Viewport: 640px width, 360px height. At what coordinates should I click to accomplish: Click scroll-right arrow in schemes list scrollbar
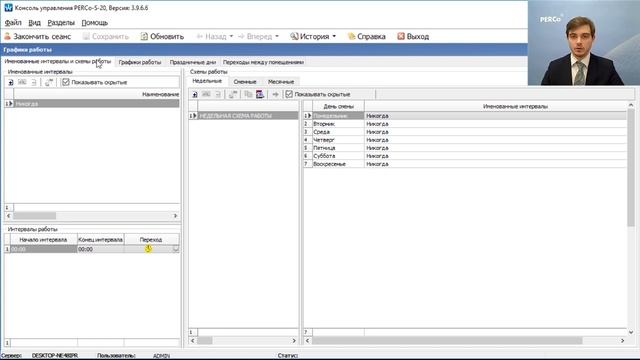294,340
